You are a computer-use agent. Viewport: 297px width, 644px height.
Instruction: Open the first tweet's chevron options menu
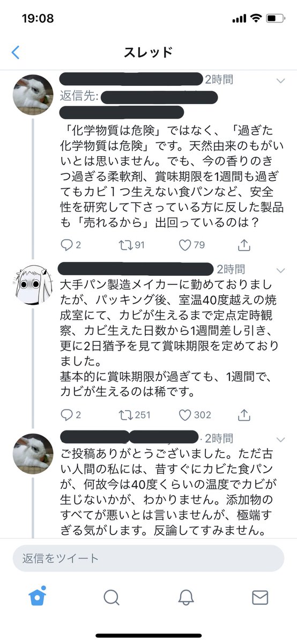coord(280,80)
